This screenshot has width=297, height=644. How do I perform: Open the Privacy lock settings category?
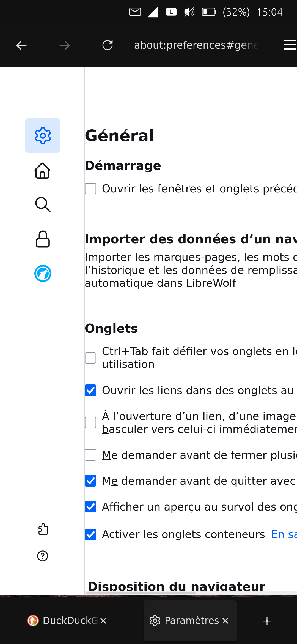pos(43,239)
